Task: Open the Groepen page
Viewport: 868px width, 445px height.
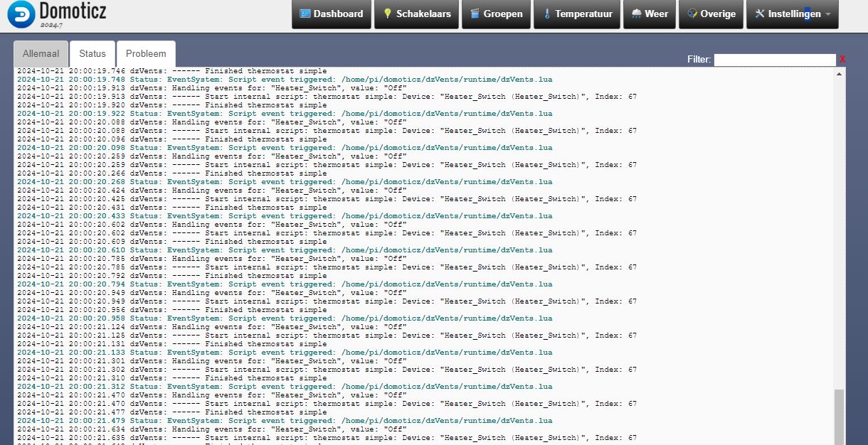Action: tap(496, 14)
